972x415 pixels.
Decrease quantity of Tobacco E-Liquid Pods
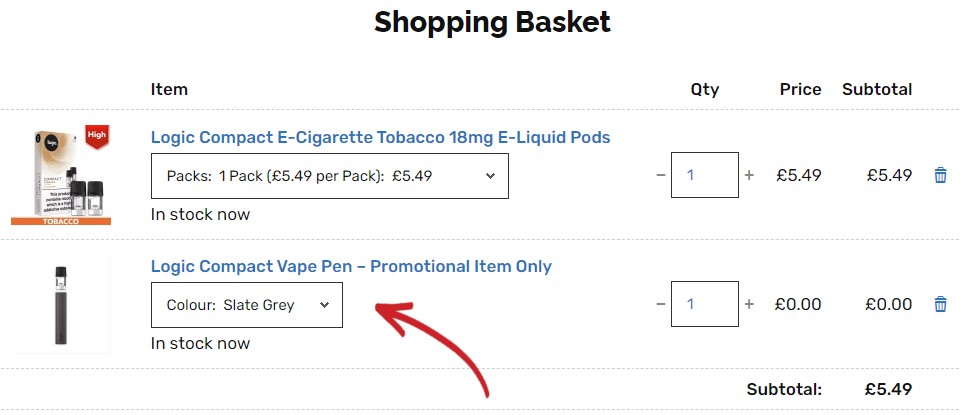660,175
